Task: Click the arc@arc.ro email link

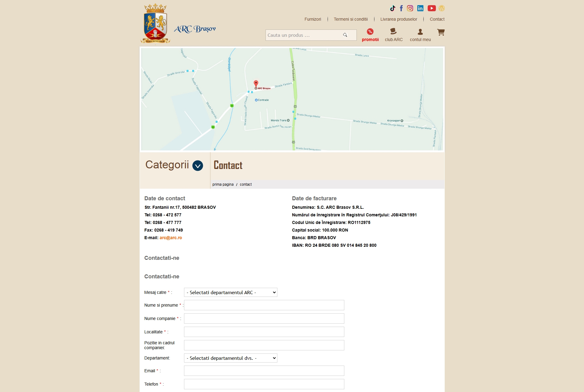Action: 171,238
